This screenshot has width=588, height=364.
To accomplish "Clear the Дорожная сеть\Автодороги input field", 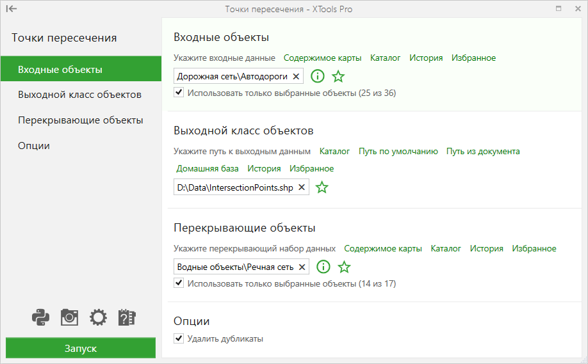I will click(296, 76).
